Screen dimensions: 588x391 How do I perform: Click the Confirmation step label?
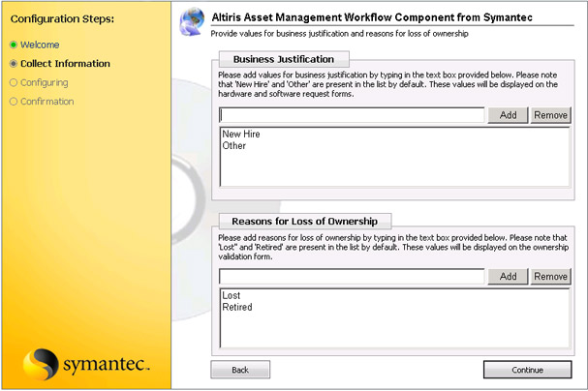(x=47, y=102)
